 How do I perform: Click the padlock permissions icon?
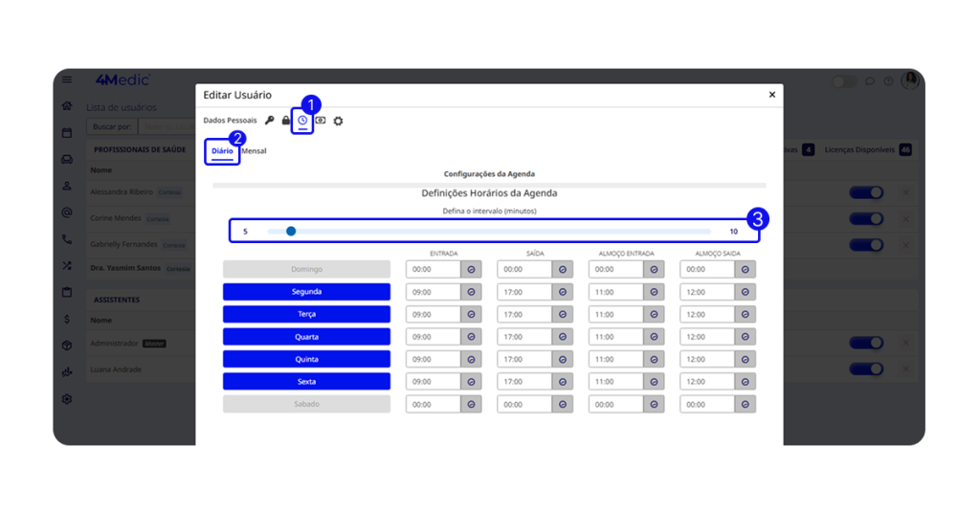click(286, 121)
